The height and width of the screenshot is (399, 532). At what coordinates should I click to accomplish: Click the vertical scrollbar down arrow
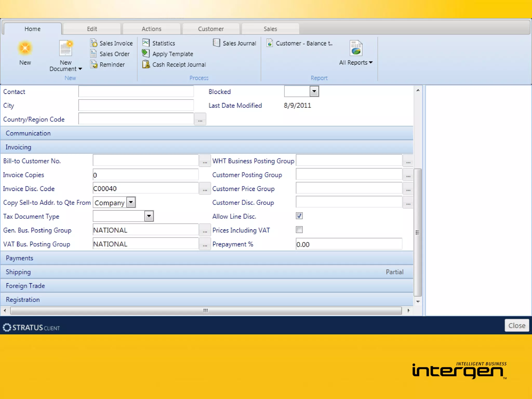click(x=418, y=302)
